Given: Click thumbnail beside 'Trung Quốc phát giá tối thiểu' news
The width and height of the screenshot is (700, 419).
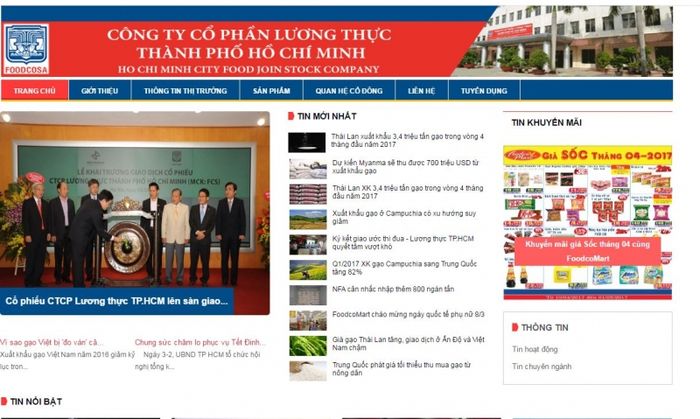Looking at the screenshot, I should point(308,371).
